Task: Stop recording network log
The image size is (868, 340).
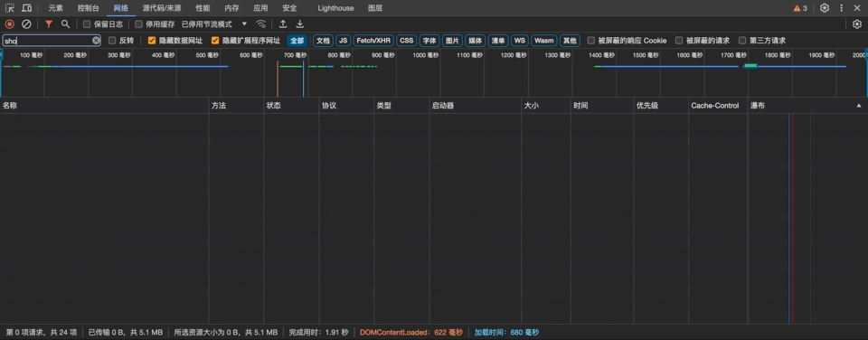Action: 9,24
